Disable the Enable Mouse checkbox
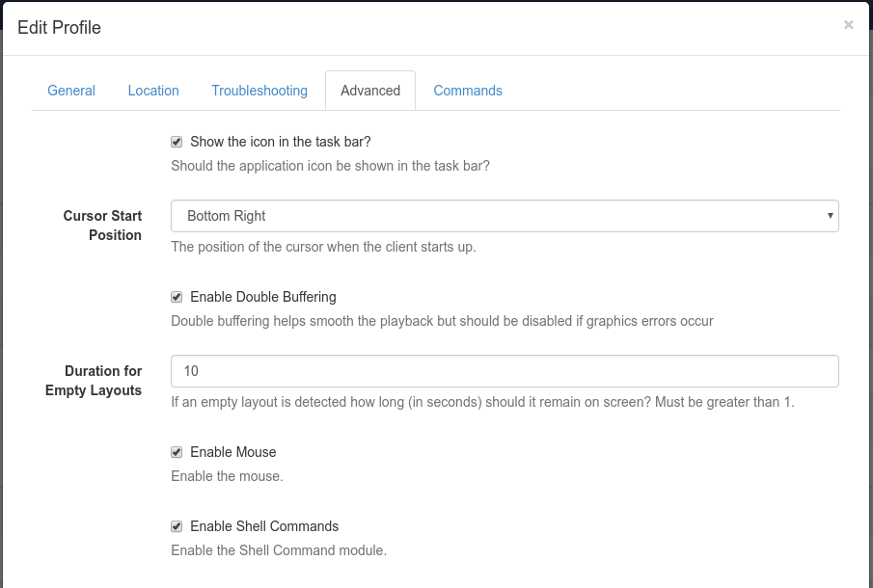Viewport: 873px width, 588px height. tap(177, 452)
